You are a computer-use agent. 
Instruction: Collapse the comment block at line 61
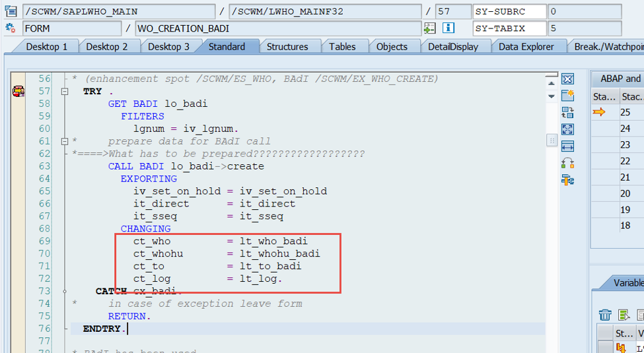tap(65, 142)
